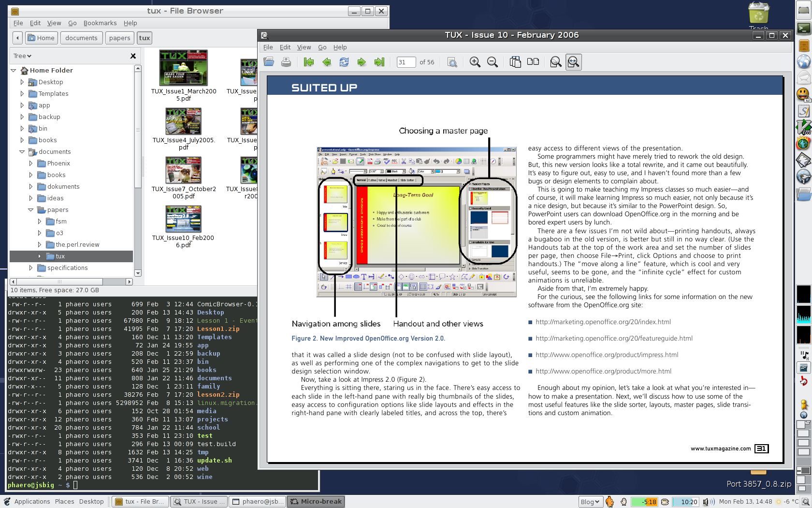Click the Home location button
The width and height of the screenshot is (812, 508).
42,38
